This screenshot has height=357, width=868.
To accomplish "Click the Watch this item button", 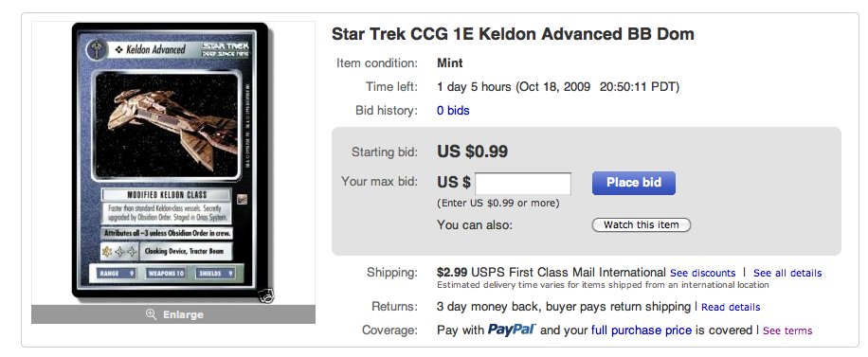I will coord(642,224).
